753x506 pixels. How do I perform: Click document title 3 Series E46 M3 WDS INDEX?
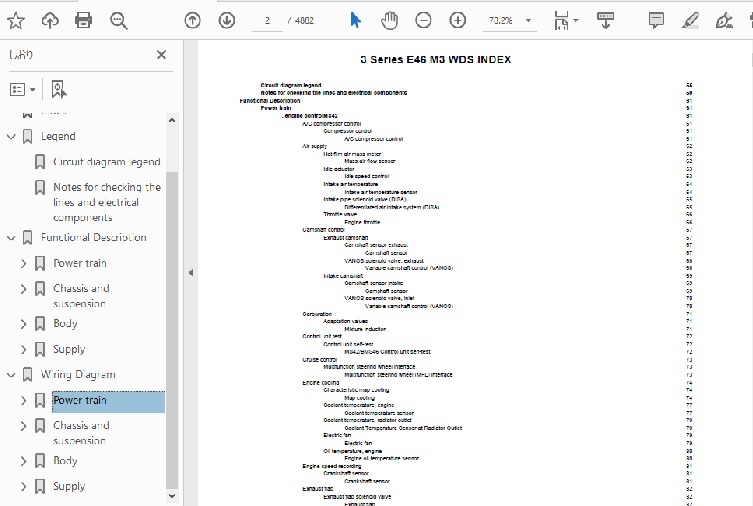click(x=436, y=60)
